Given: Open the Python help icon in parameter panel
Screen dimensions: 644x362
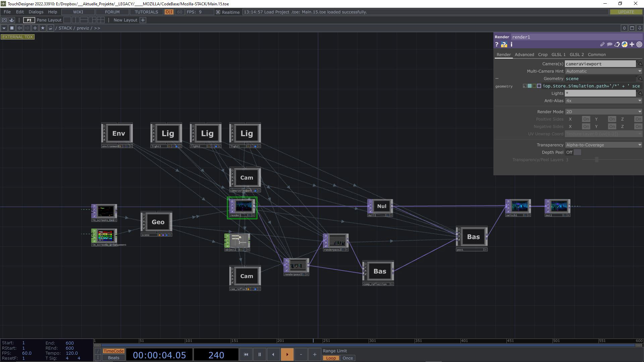Looking at the screenshot, I should [x=504, y=45].
